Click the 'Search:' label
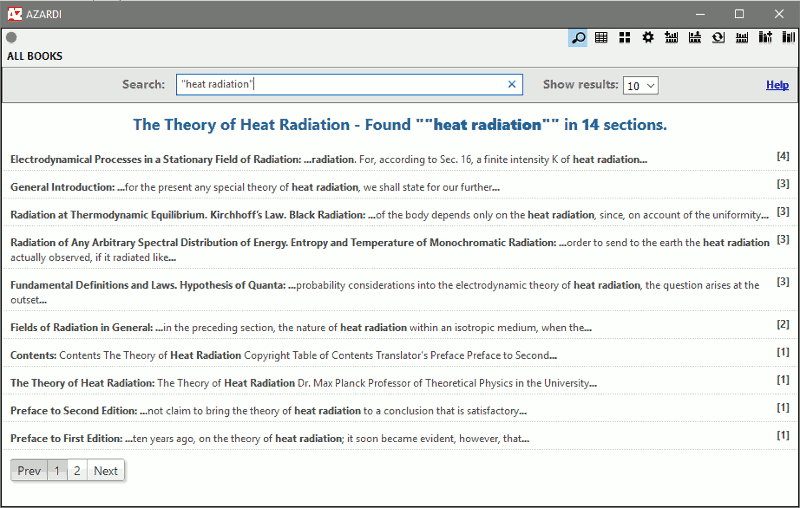The height and width of the screenshot is (508, 800). (x=143, y=85)
